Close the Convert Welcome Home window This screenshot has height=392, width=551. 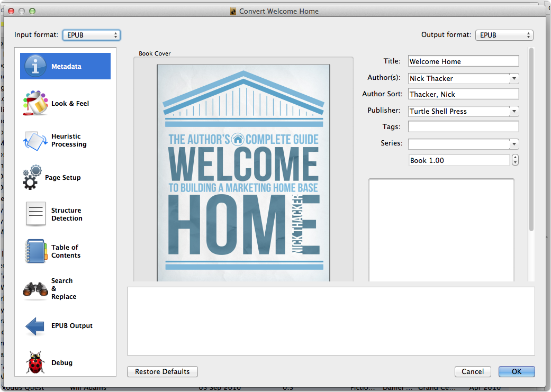click(x=11, y=11)
